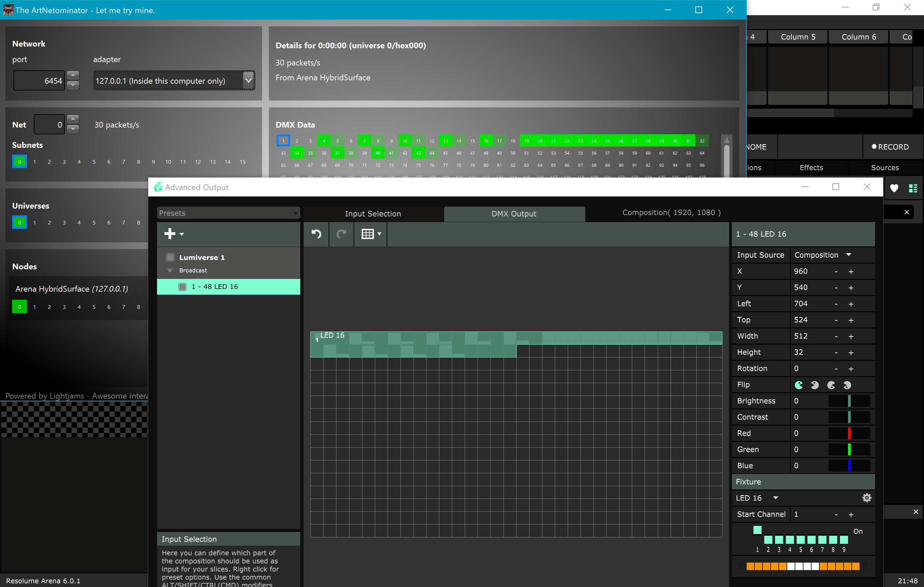Select subnet 5 in Subnets row
Screen dimensions: 924x587
[94, 162]
